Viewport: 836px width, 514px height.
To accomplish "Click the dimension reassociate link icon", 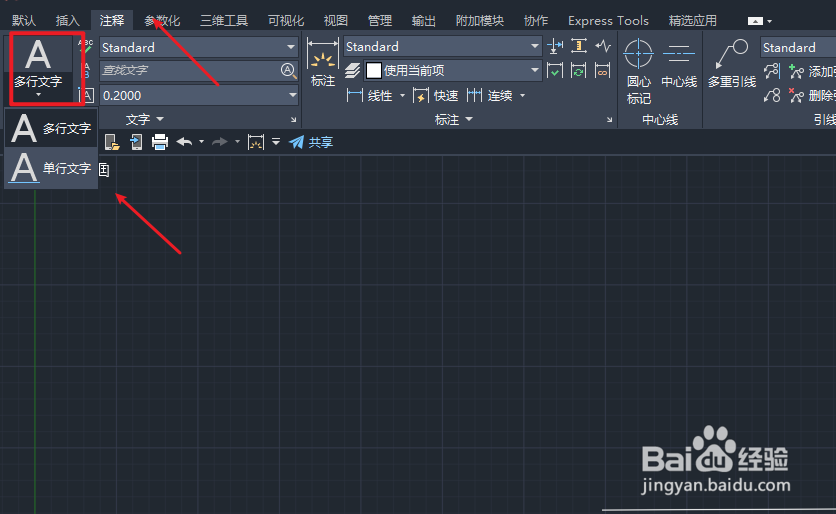I will point(603,70).
